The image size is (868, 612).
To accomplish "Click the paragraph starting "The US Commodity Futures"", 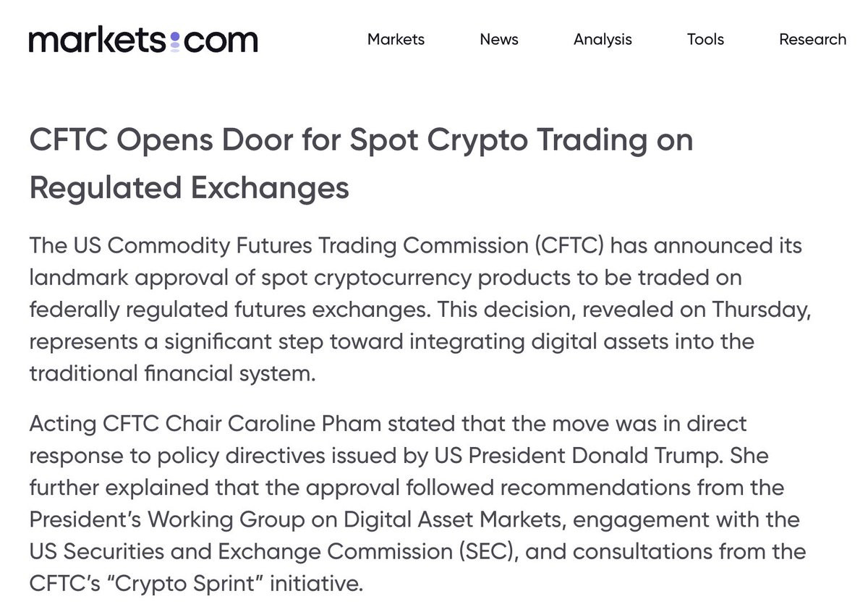I will pyautogui.click(x=420, y=310).
